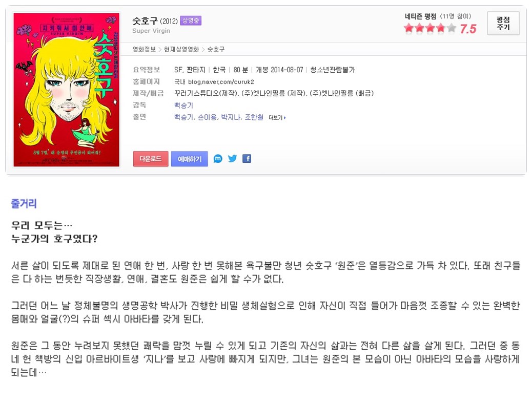Expand the cast list with 더보기
The image size is (532, 404).
(277, 118)
